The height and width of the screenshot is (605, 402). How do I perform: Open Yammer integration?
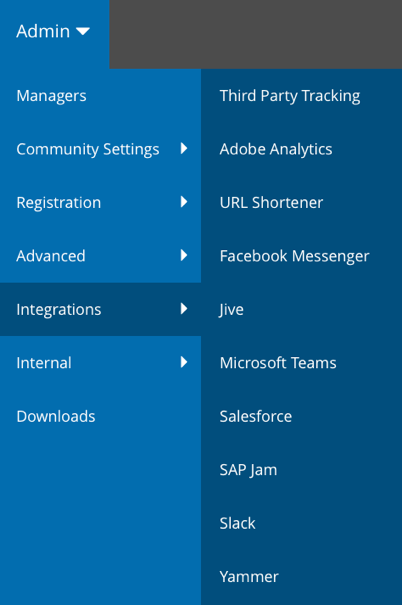(x=301, y=576)
